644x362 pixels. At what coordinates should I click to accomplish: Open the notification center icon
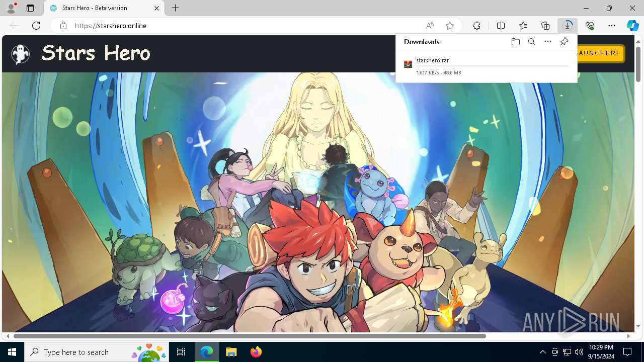(x=627, y=352)
